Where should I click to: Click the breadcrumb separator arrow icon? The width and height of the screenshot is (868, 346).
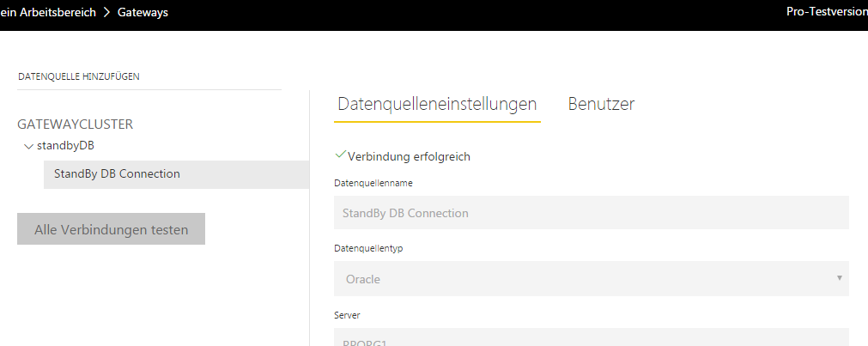107,12
